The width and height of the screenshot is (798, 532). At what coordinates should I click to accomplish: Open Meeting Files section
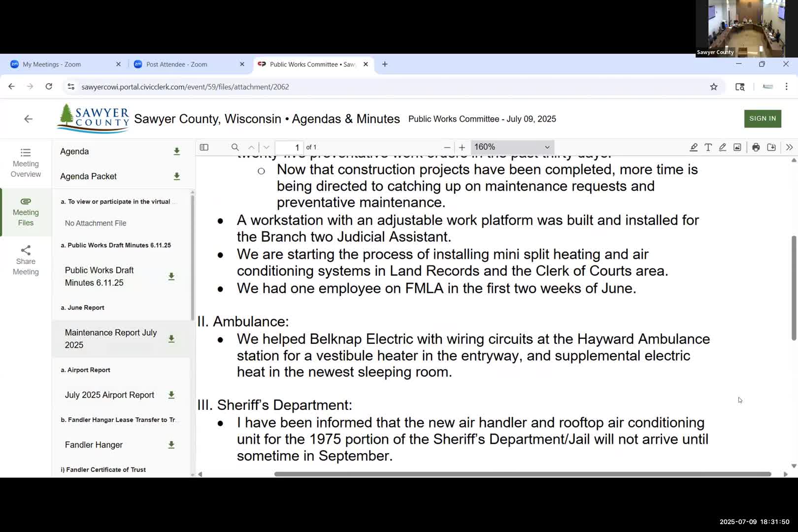(26, 212)
